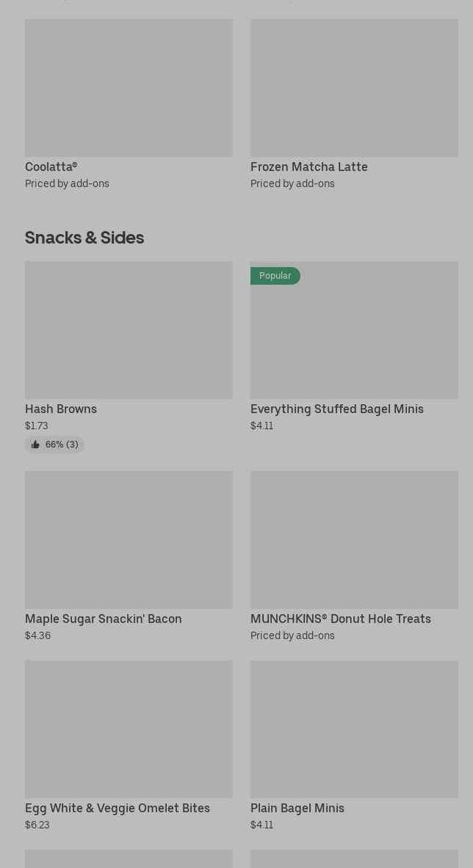The width and height of the screenshot is (473, 868).
Task: Open the Hash Browns title link
Action: point(61,409)
